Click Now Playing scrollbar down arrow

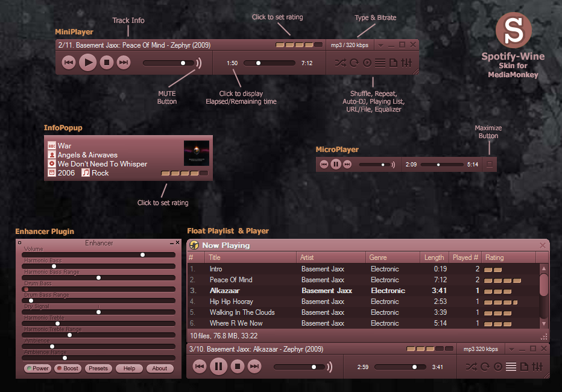tap(544, 324)
